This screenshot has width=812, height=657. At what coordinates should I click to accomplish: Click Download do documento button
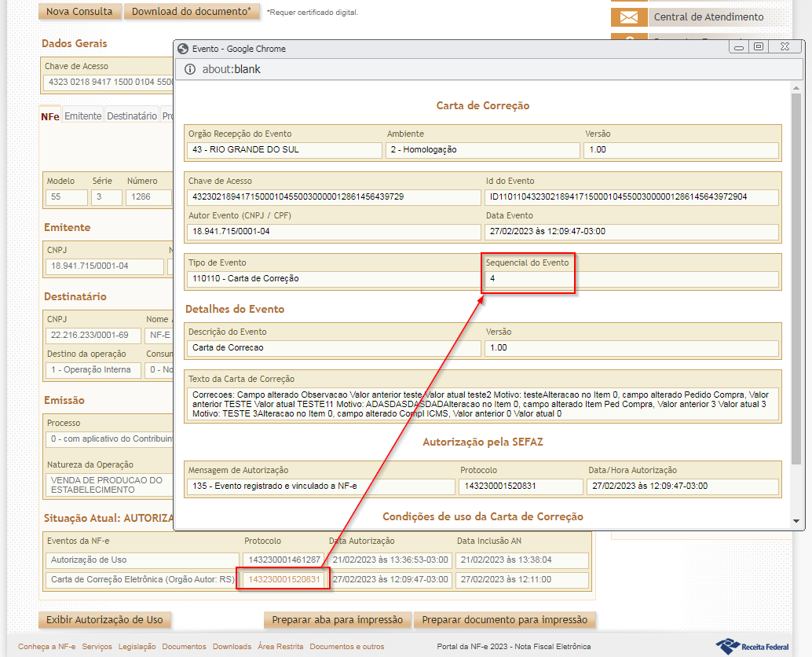coord(191,12)
